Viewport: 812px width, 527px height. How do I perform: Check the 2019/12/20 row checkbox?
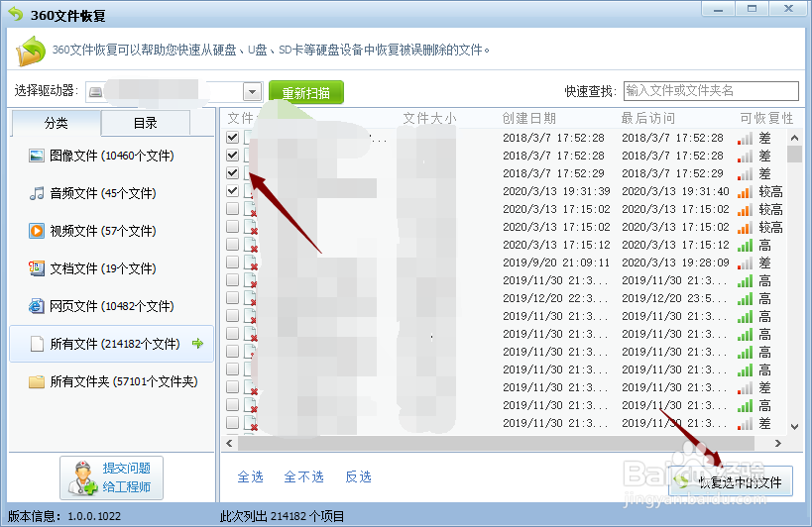[x=233, y=298]
